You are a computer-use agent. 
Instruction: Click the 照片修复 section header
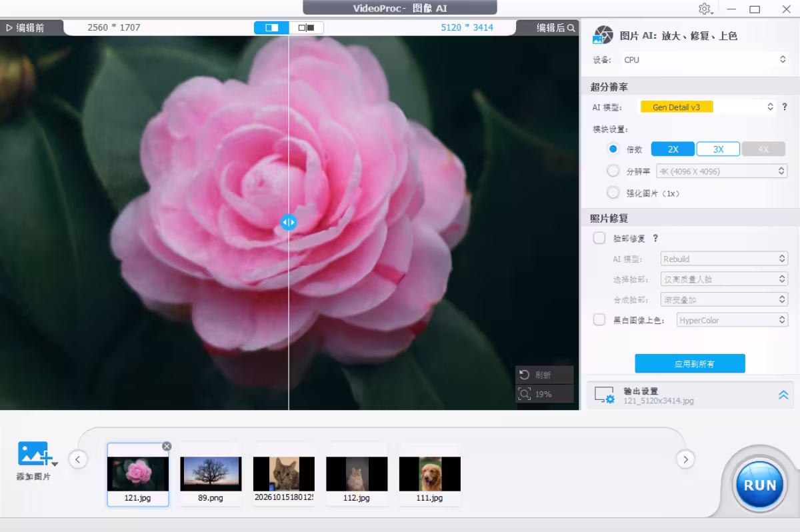[609, 218]
